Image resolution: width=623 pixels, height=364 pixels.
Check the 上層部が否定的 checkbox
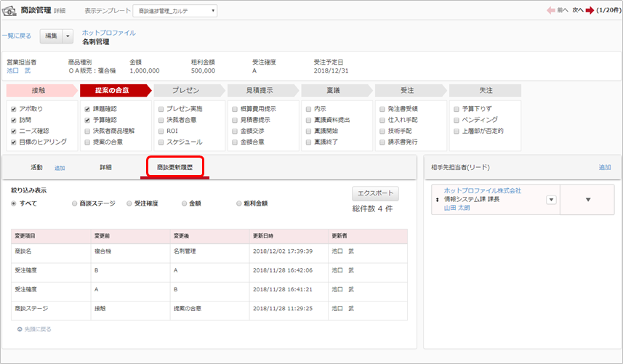[456, 132]
